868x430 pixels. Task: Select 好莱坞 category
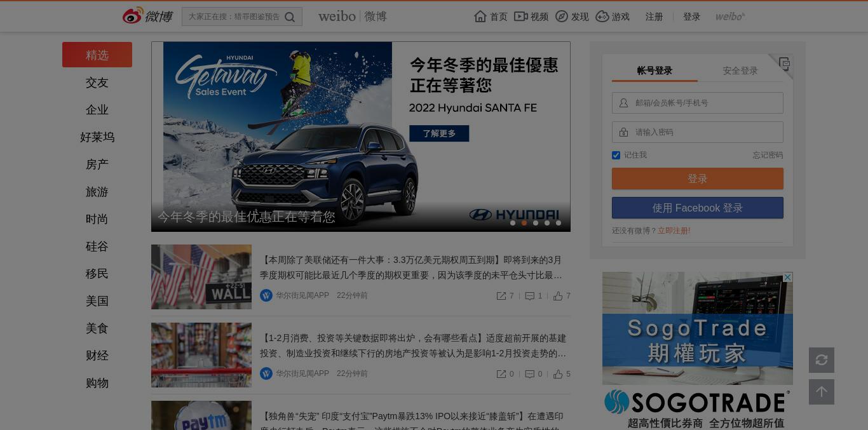pyautogui.click(x=97, y=137)
